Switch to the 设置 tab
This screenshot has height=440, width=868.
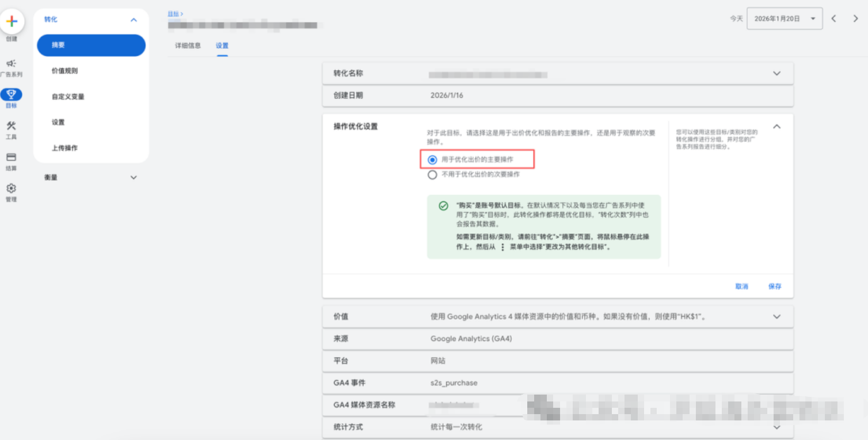point(222,44)
